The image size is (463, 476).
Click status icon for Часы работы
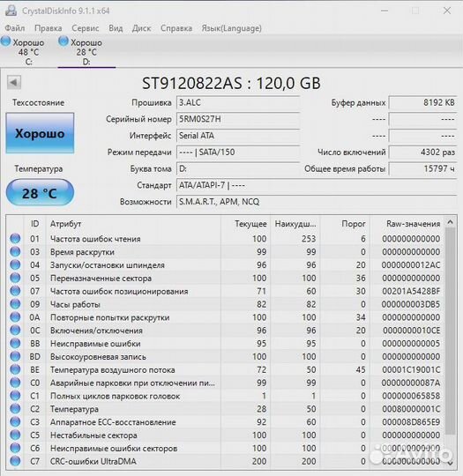pyautogui.click(x=15, y=304)
